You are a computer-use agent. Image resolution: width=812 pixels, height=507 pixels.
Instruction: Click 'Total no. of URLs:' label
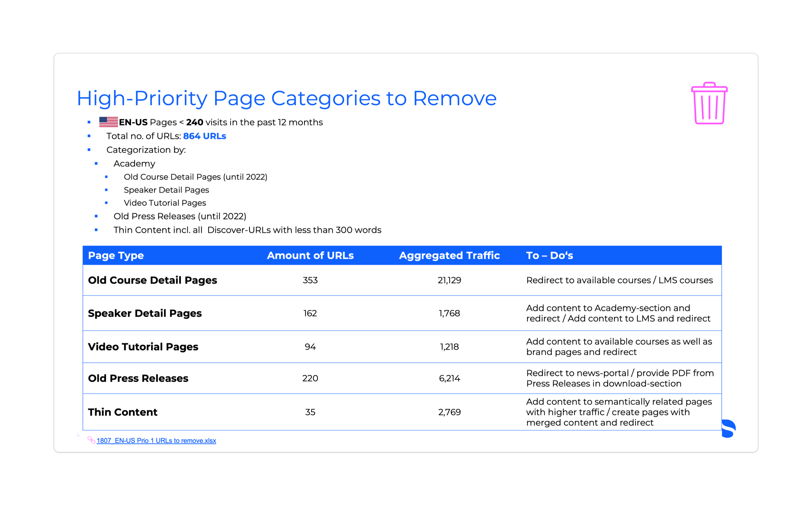point(143,136)
